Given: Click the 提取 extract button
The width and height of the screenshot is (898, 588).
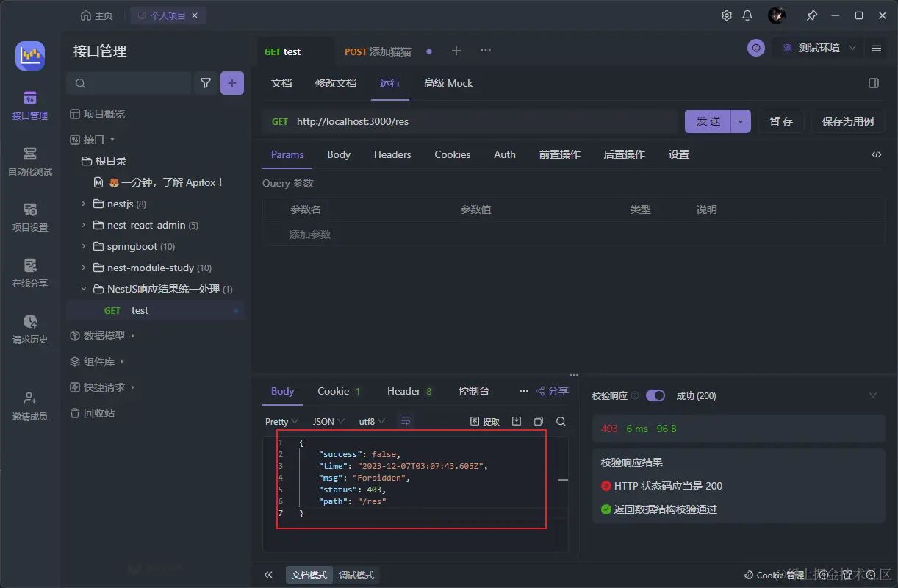Looking at the screenshot, I should [485, 421].
